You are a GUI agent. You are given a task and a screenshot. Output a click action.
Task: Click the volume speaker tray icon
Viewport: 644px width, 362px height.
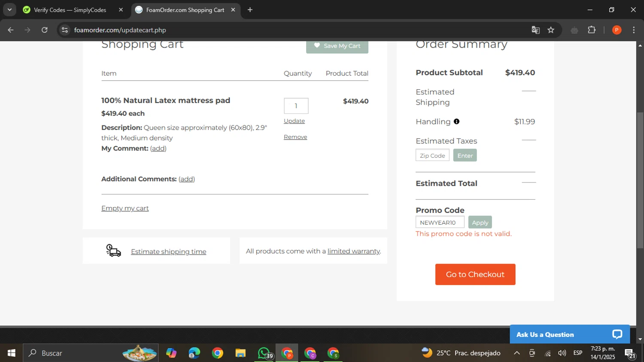click(x=562, y=353)
